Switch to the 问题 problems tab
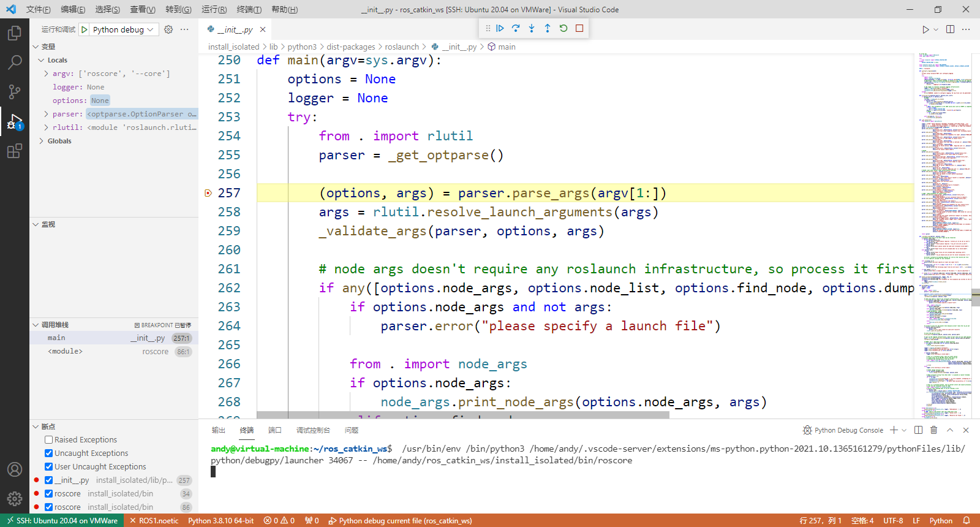This screenshot has height=527, width=980. (x=352, y=430)
